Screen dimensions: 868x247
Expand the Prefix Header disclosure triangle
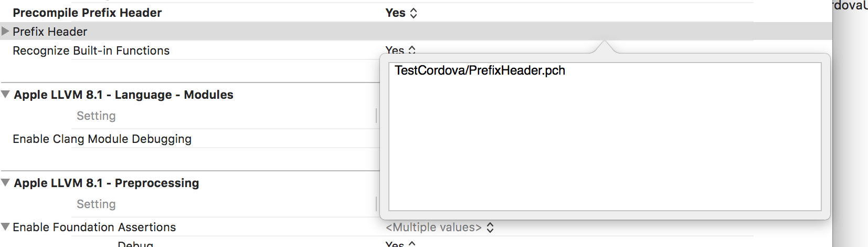point(5,32)
